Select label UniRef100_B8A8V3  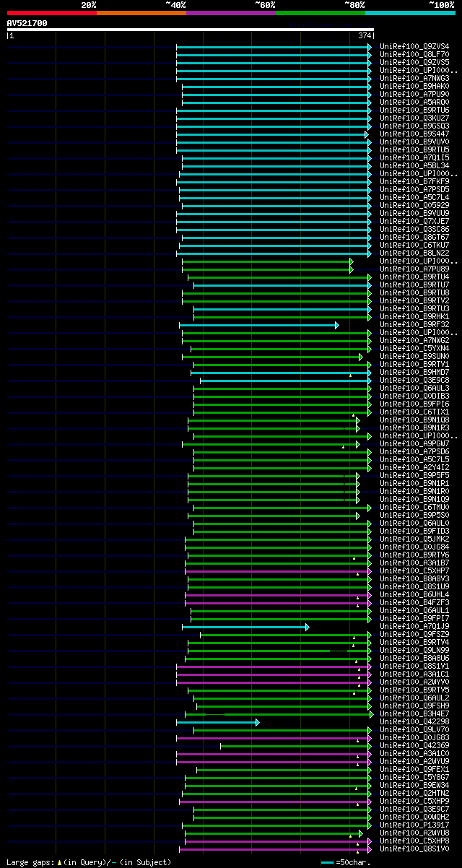[414, 578]
